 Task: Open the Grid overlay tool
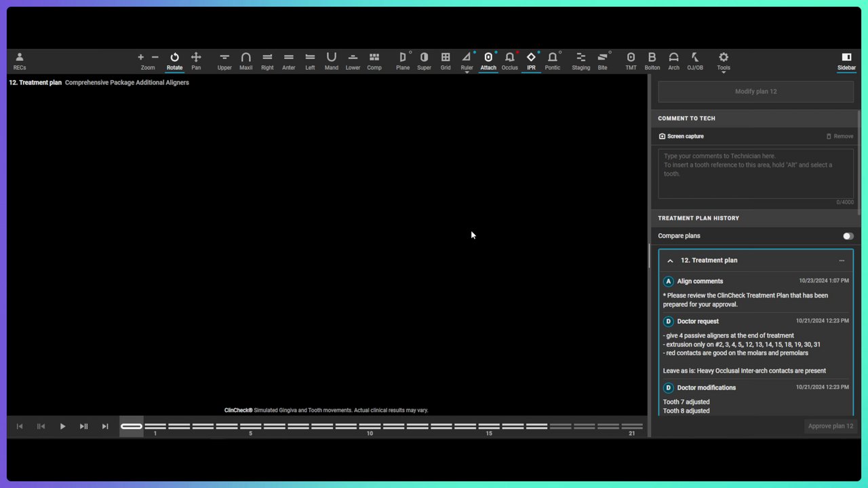[x=446, y=61]
